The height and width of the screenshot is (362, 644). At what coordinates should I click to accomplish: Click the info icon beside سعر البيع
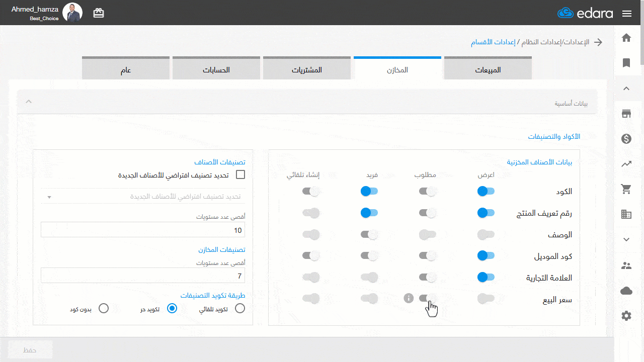point(409,298)
